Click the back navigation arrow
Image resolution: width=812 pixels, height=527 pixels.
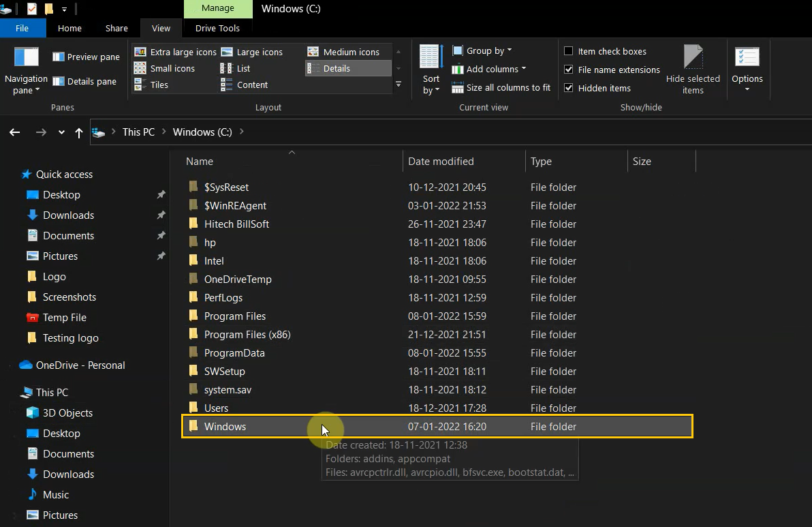[14, 132]
